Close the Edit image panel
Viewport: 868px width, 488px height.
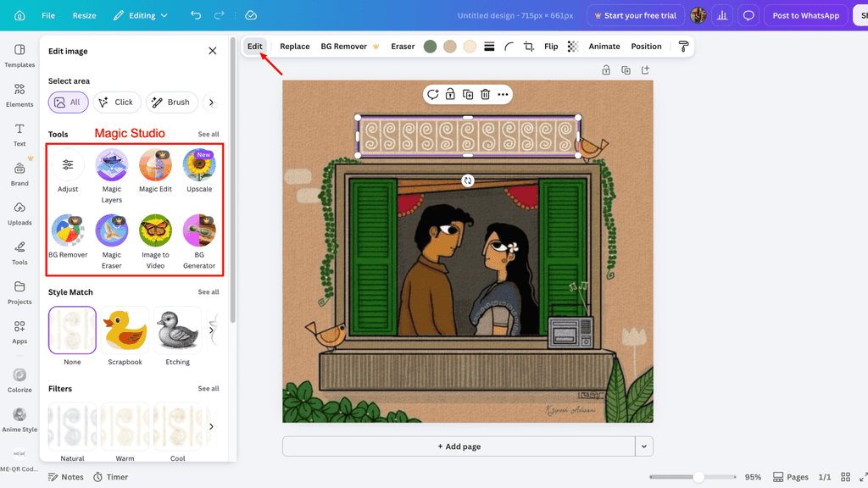(213, 51)
